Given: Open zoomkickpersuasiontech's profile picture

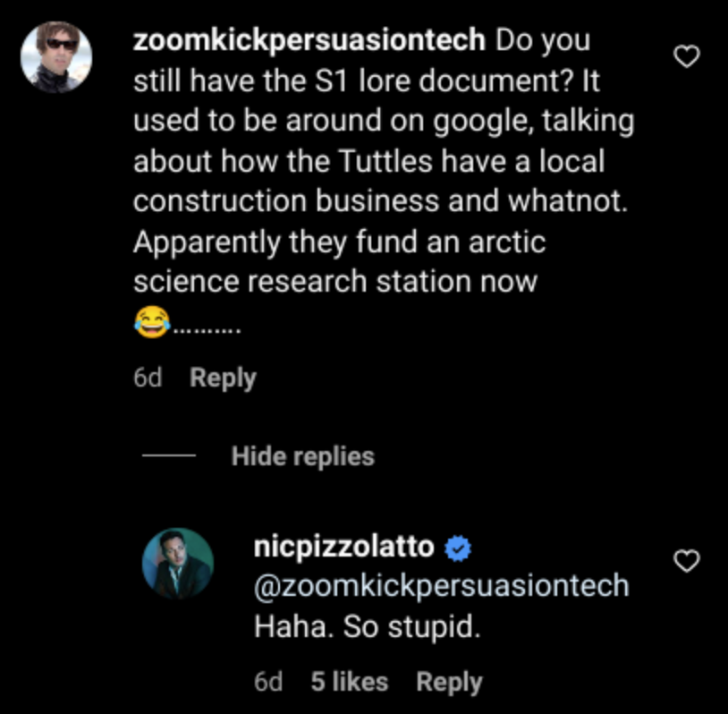Looking at the screenshot, I should click(56, 55).
